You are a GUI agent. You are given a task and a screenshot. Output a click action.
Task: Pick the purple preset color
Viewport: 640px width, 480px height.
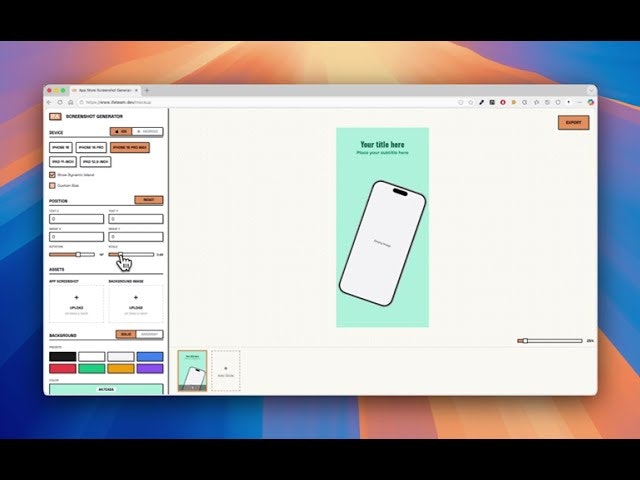[x=150, y=369]
